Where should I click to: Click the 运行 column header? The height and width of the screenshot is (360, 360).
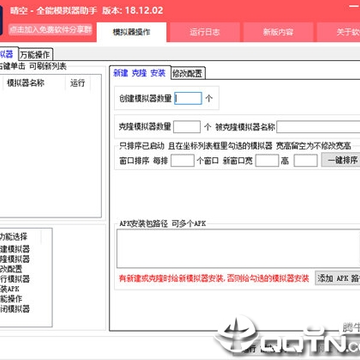click(77, 83)
